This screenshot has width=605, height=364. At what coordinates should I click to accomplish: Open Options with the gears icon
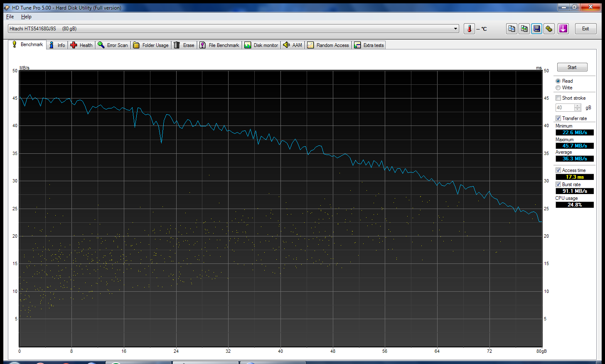click(549, 29)
